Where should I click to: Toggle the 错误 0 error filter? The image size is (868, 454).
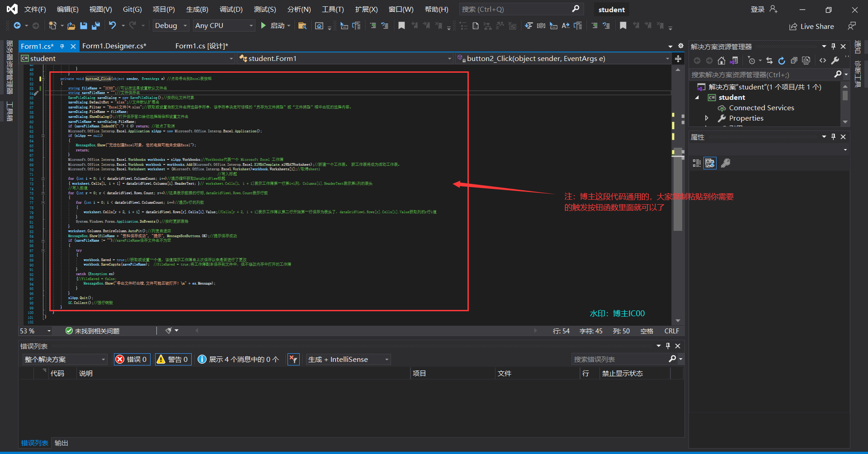coord(132,359)
